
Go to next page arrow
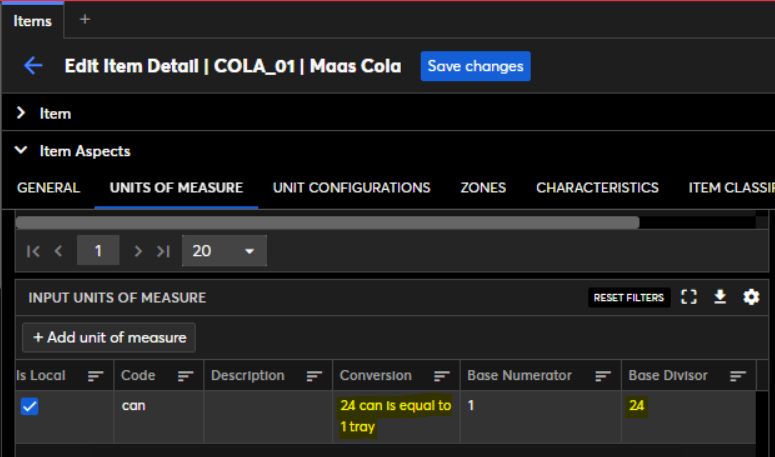138,251
